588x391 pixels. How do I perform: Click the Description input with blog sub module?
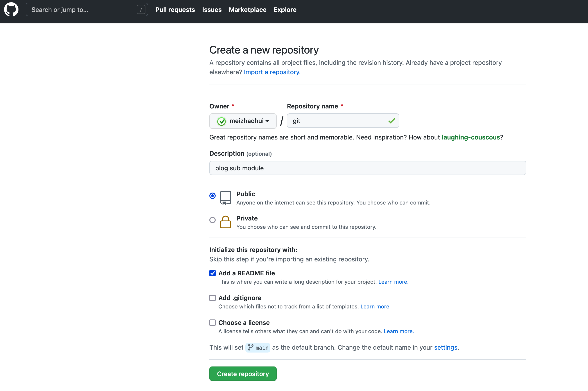367,168
